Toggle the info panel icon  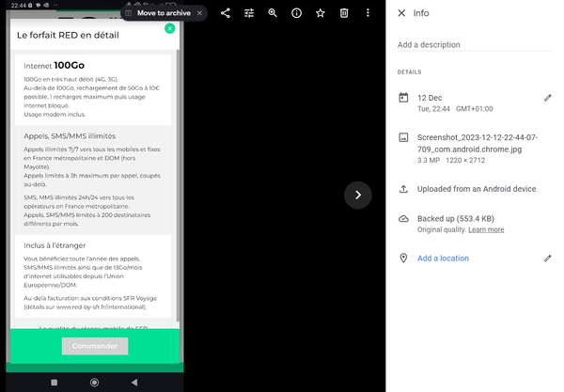coord(296,13)
